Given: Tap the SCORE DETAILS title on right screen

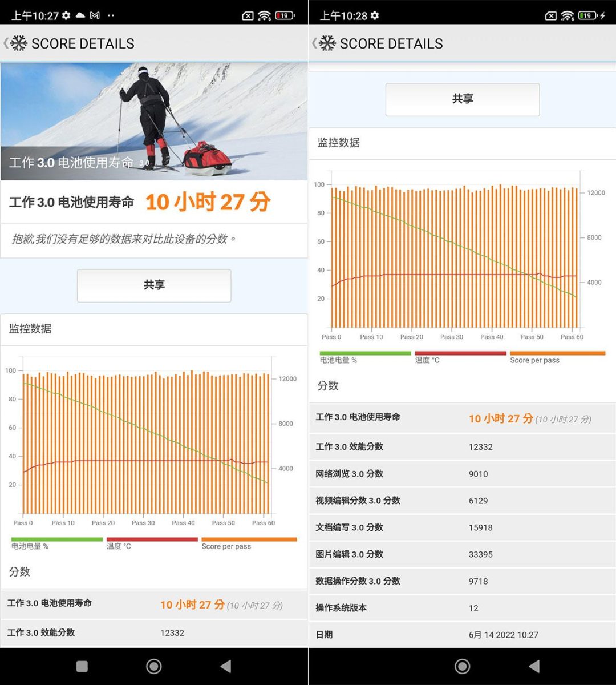Looking at the screenshot, I should [391, 43].
